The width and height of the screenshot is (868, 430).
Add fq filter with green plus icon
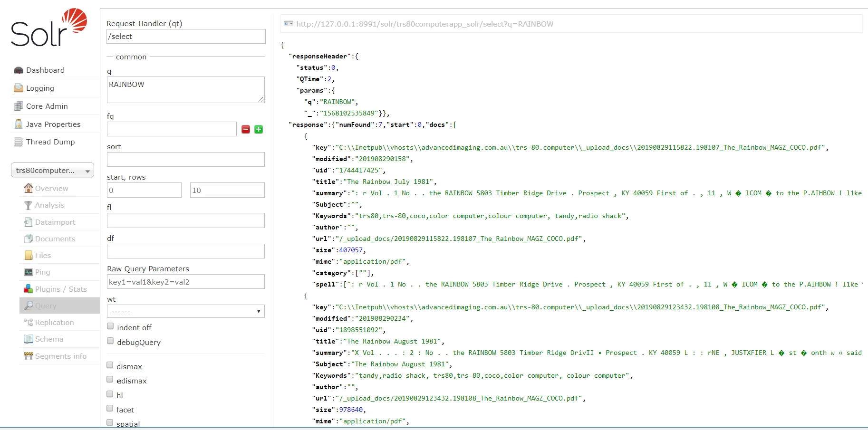259,129
